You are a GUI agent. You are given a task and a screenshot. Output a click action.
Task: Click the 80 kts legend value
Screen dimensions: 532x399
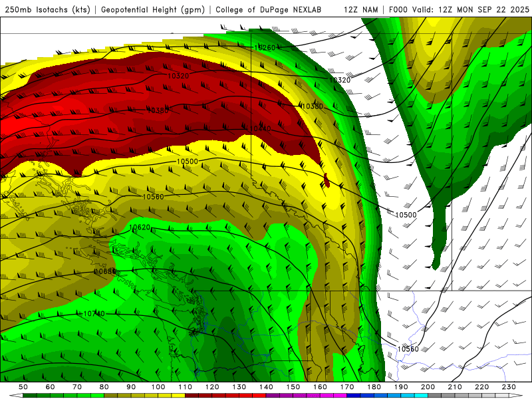click(x=104, y=387)
